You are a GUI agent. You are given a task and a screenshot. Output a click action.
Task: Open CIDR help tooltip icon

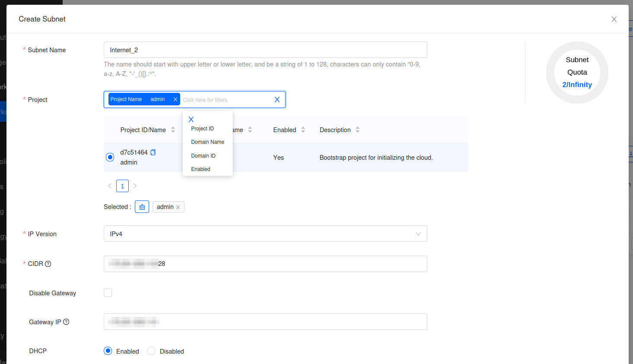pyautogui.click(x=48, y=264)
